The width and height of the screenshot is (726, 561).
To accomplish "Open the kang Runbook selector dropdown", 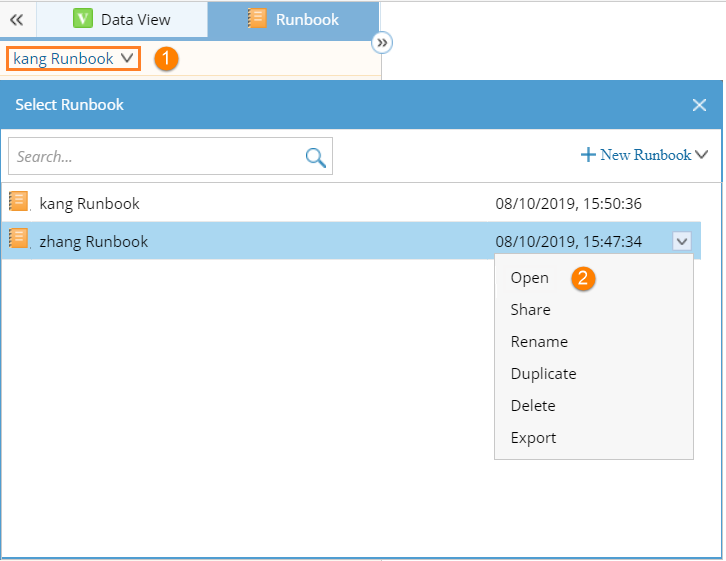I will point(73,59).
